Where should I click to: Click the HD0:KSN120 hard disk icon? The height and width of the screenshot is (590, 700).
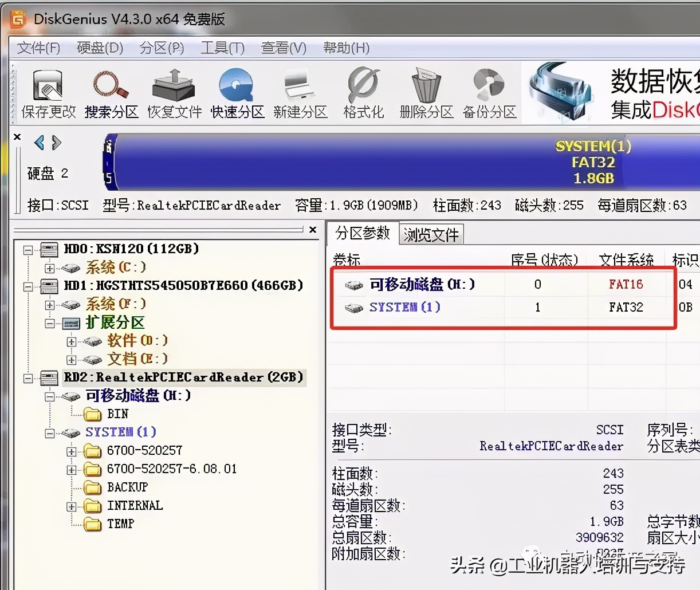tap(49, 249)
